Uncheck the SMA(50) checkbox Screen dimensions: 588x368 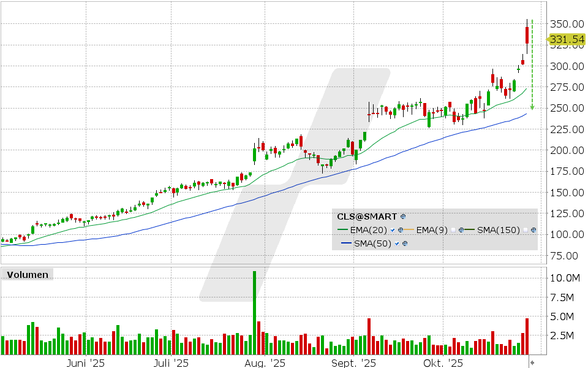point(398,243)
